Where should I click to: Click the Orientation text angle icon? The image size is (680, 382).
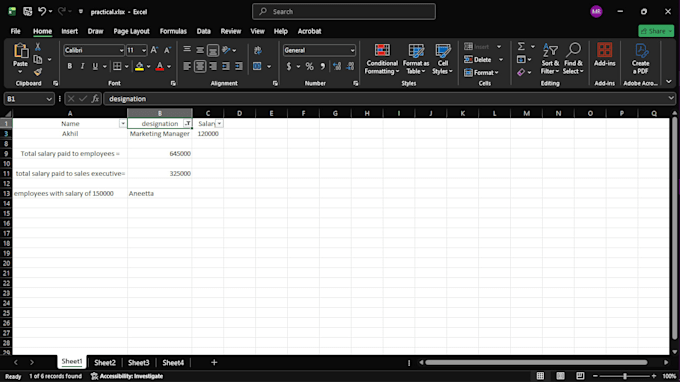click(x=226, y=50)
